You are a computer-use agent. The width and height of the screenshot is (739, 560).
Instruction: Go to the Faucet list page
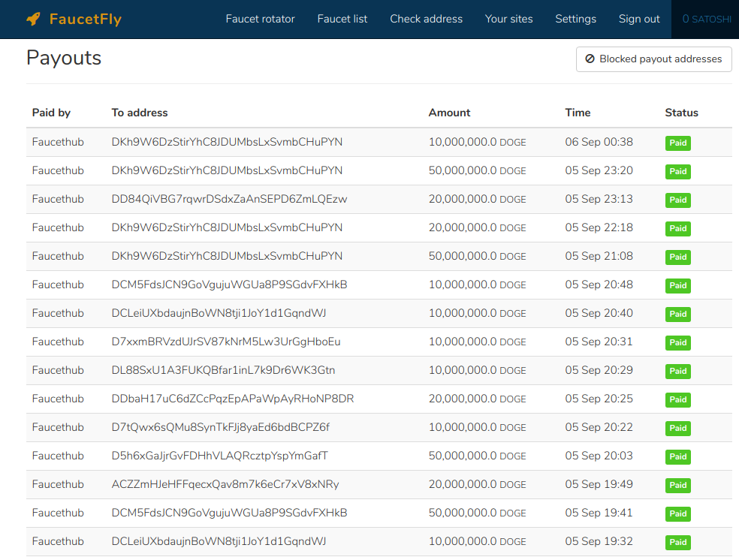342,19
